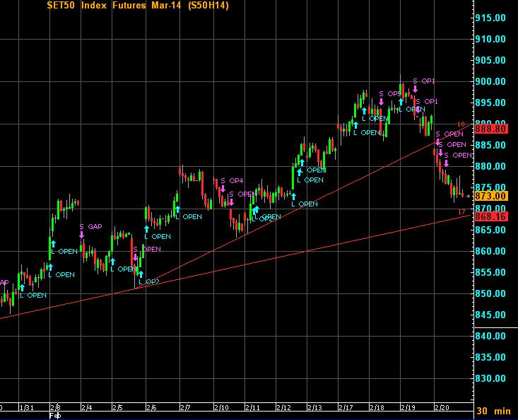Click the magenta arrow below S OP5 label

[x=381, y=101]
